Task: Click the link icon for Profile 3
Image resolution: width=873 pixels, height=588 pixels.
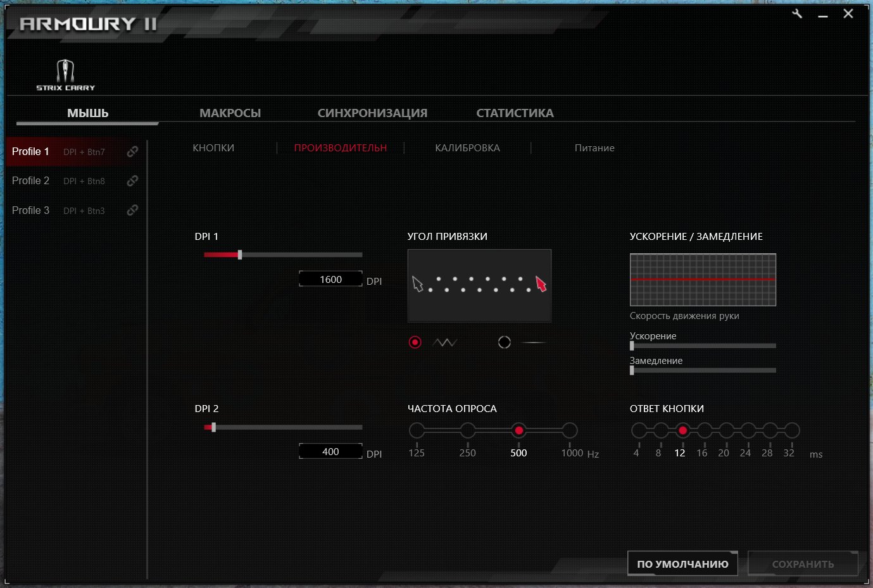Action: pos(132,210)
